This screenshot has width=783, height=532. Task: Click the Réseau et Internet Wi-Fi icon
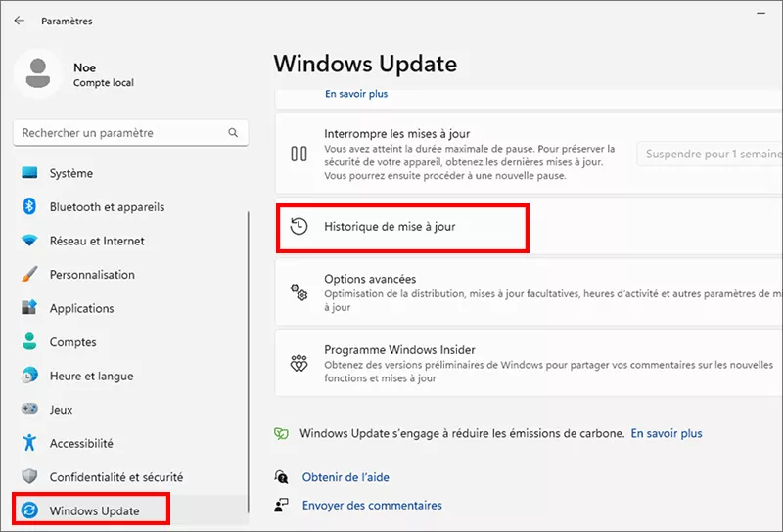click(x=29, y=241)
